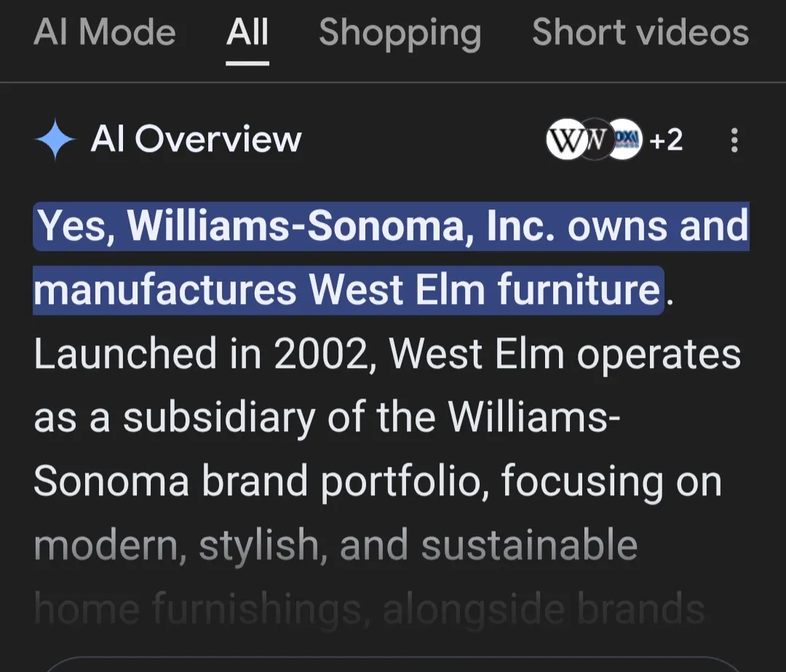
Task: Click the blue AI Overview sparkle icon
Action: [x=55, y=140]
